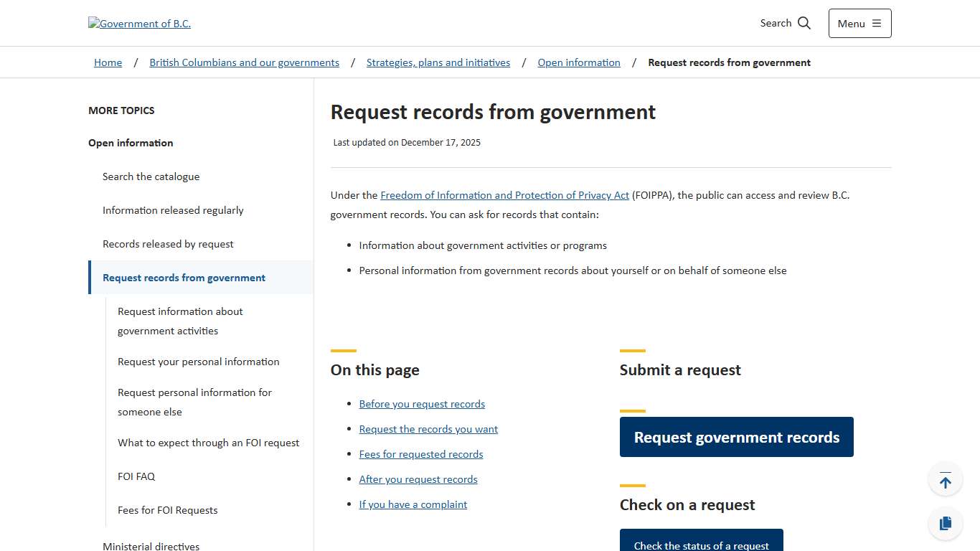Follow the "Fees for requested records" link
Image resolution: width=980 pixels, height=551 pixels.
421,454
